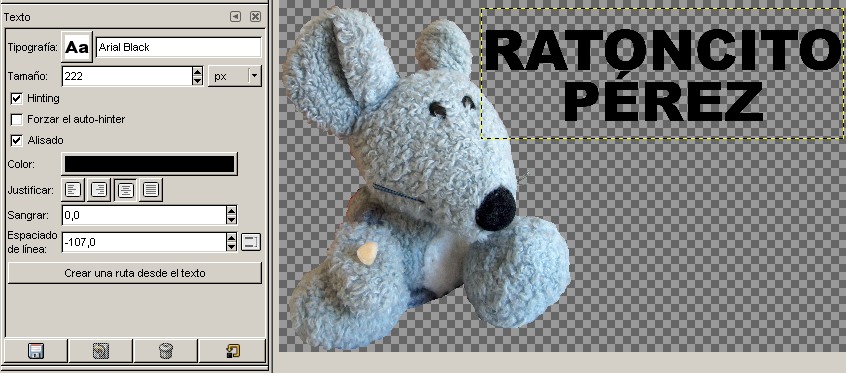The width and height of the screenshot is (846, 373).
Task: Click Crear una ruta desde el texto
Action: [x=135, y=273]
